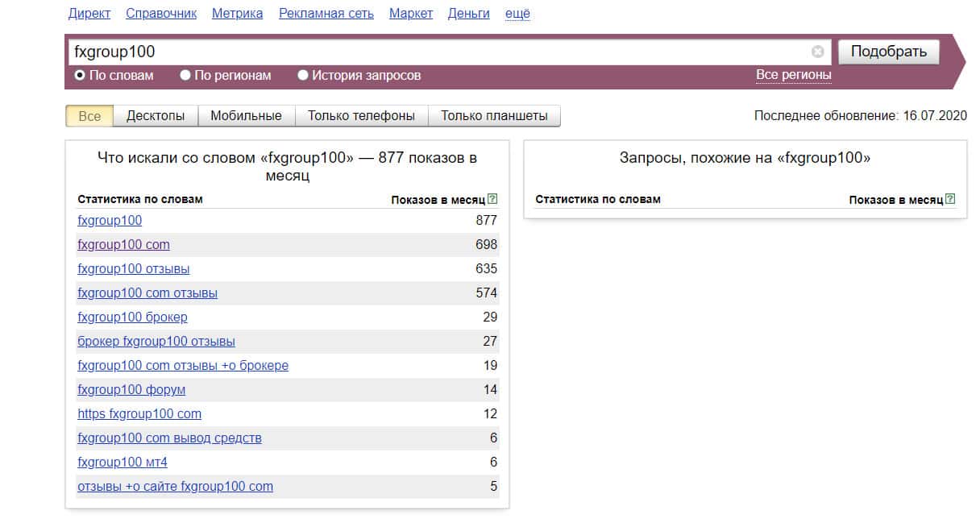
Task: Open the Справочник service link
Action: point(161,14)
